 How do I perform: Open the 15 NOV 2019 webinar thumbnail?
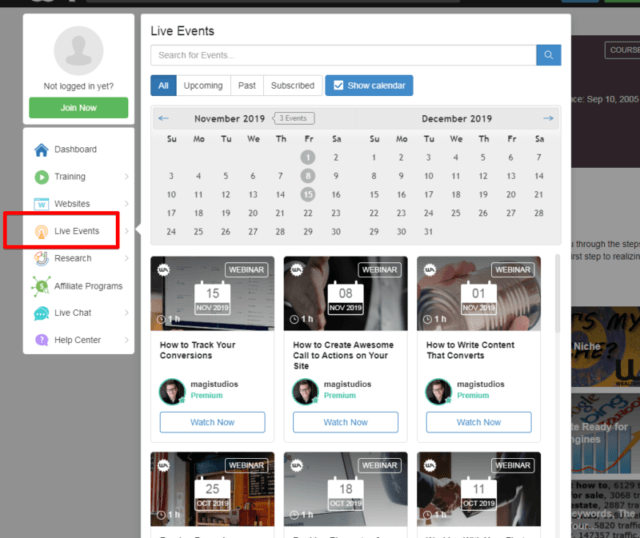[x=212, y=293]
